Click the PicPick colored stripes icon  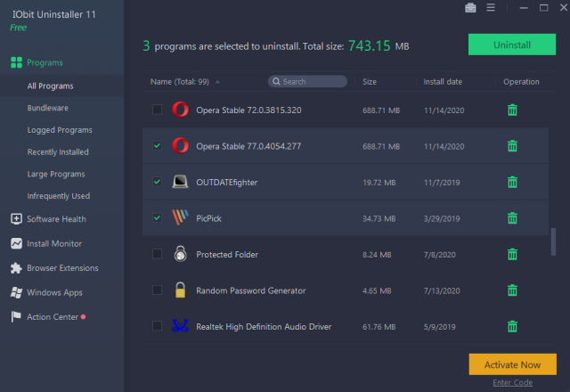coord(180,217)
